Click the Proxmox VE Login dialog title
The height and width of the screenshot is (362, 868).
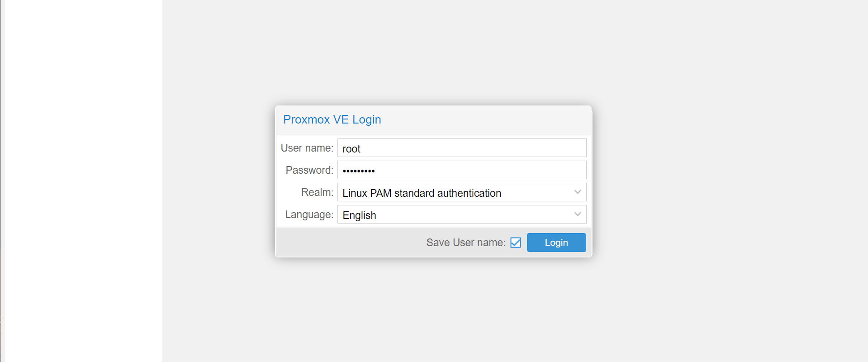point(332,119)
